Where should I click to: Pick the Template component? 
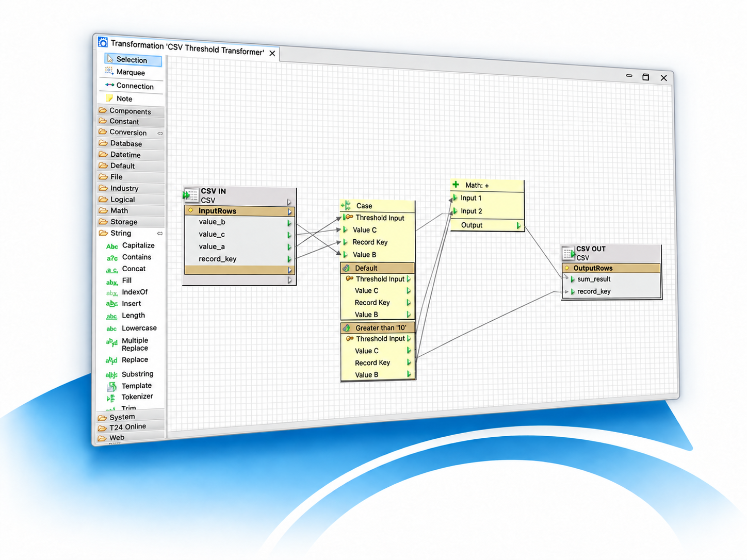tap(129, 386)
